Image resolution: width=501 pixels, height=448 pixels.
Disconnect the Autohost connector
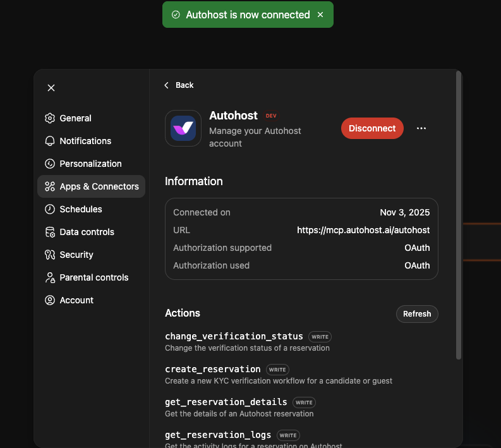click(x=372, y=128)
